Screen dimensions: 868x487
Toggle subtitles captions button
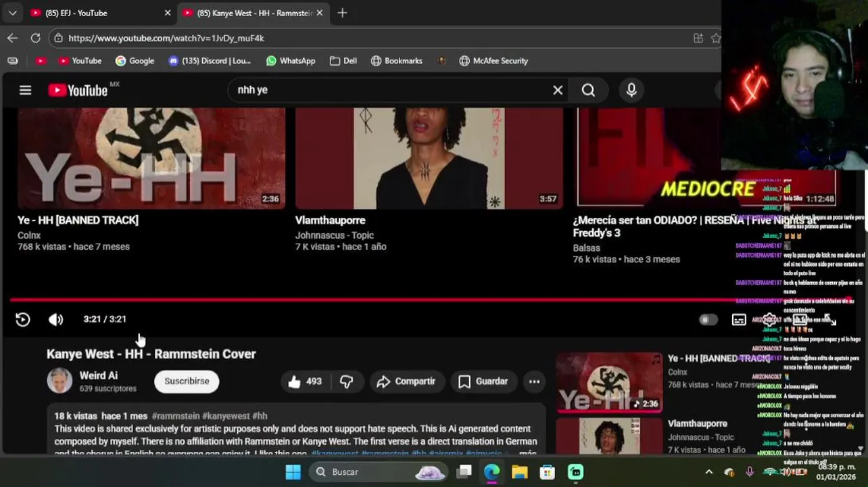(739, 320)
